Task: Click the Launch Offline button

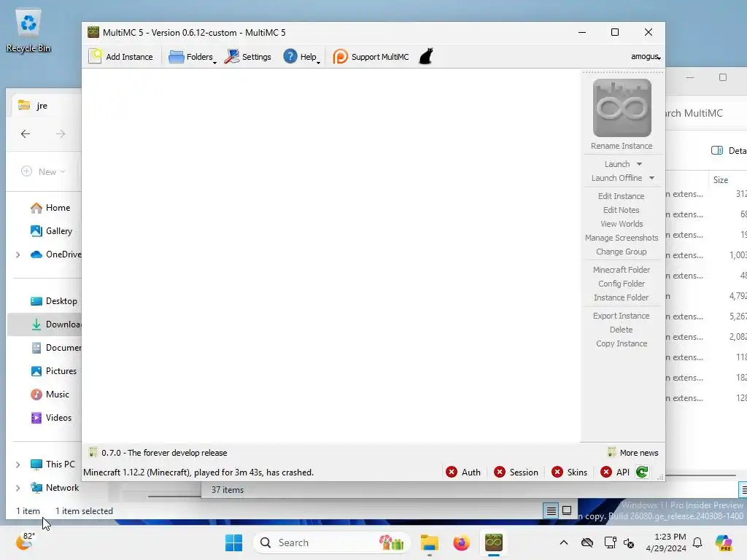Action: tap(616, 178)
